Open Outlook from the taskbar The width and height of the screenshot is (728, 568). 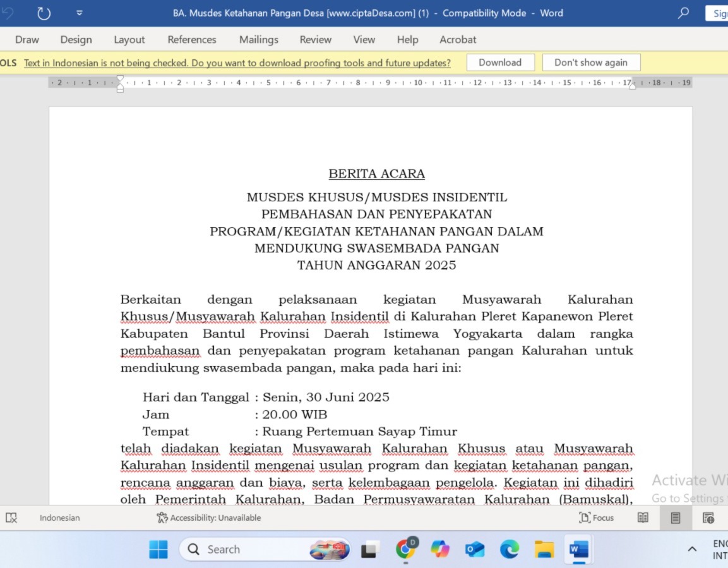click(475, 550)
